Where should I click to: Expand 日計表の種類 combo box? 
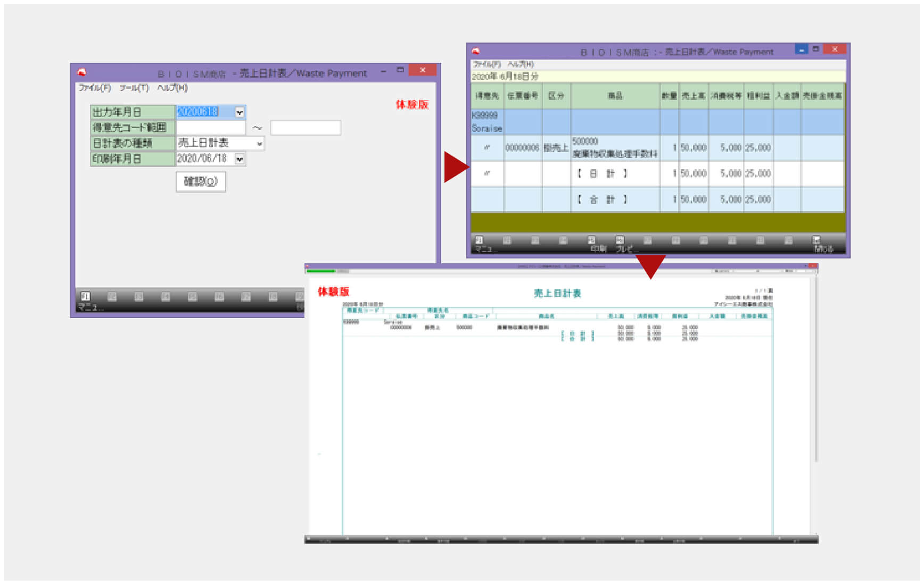[x=259, y=143]
